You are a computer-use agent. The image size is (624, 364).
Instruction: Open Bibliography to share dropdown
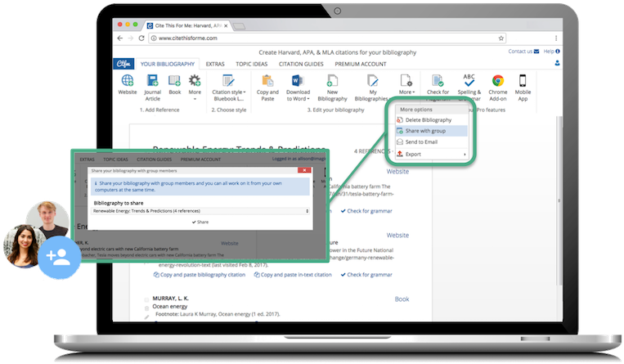coord(200,211)
